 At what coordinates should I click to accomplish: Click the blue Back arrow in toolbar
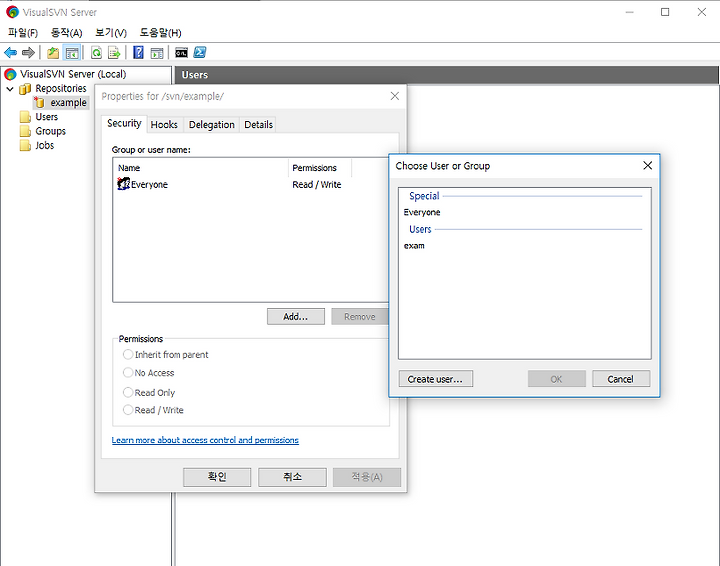click(11, 53)
